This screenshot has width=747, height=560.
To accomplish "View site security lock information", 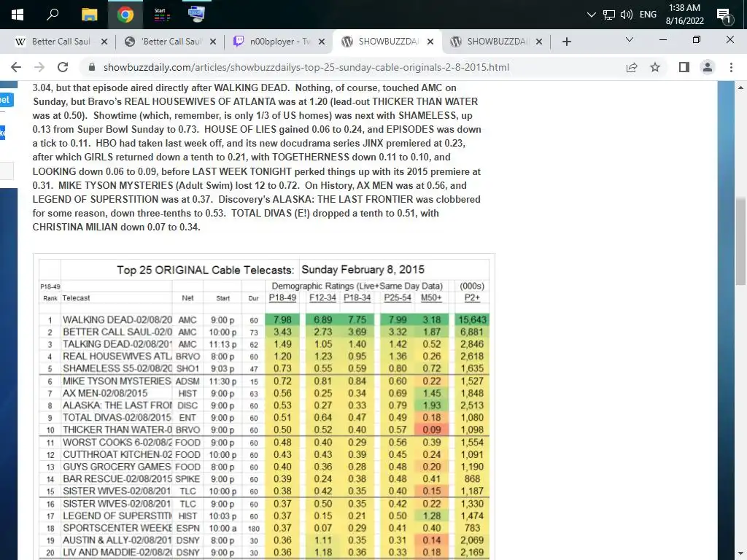I will [92, 67].
